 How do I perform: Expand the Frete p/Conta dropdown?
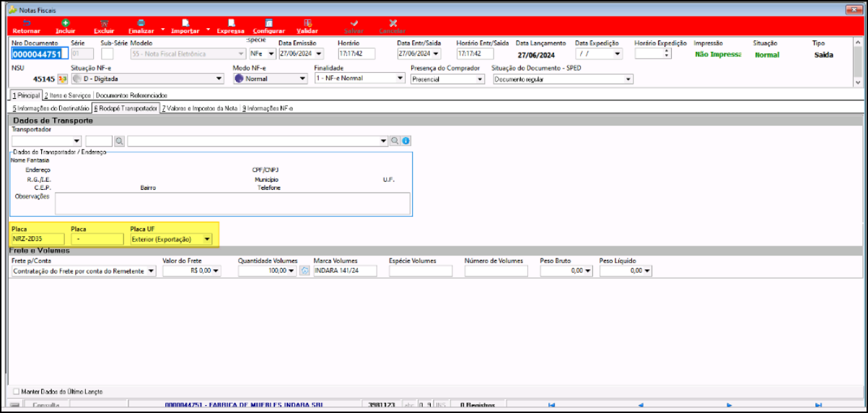click(151, 271)
